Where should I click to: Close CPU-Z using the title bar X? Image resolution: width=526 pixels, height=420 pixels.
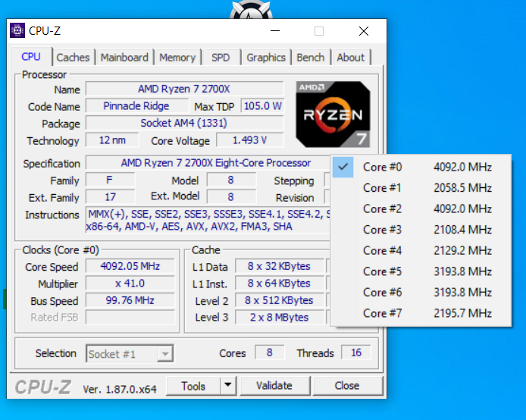(364, 31)
